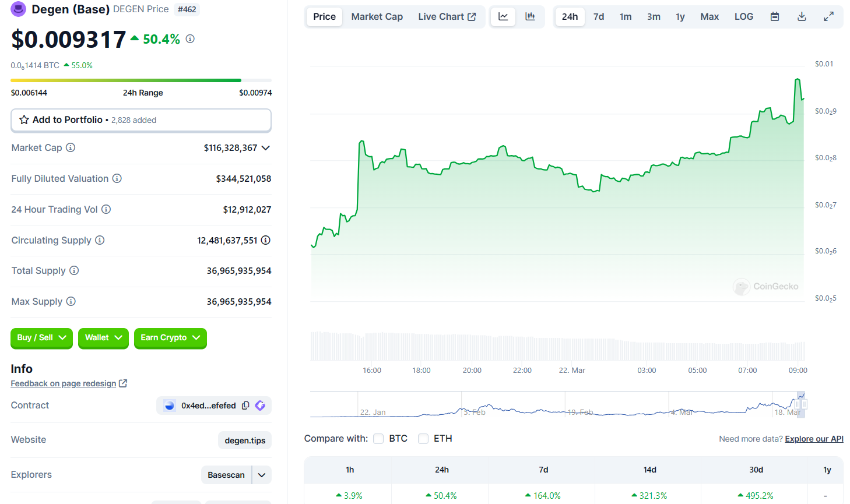Open the Buy / Sell dropdown
The height and width of the screenshot is (504, 850).
[41, 338]
